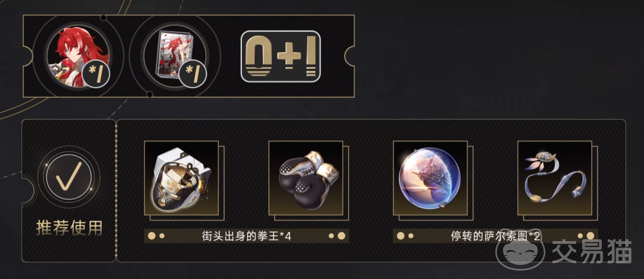This screenshot has height=279, width=644.
Task: Click the red-haired character portrait
Action: pyautogui.click(x=78, y=56)
